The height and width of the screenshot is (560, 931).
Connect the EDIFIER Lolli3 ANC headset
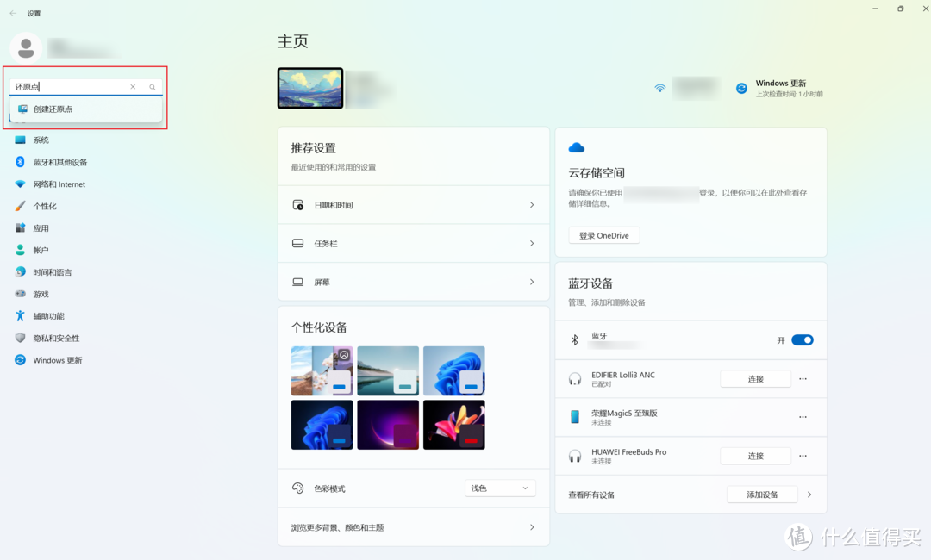tap(755, 378)
